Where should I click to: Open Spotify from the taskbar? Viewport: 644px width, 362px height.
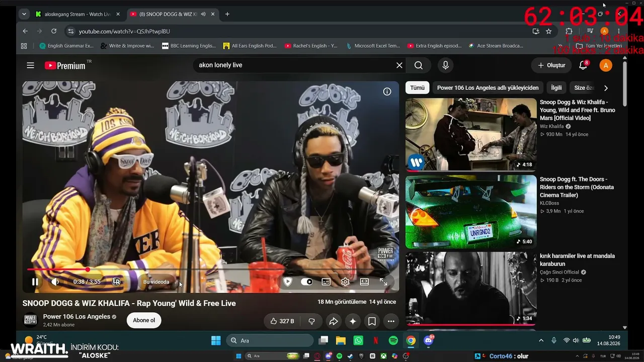[393, 340]
